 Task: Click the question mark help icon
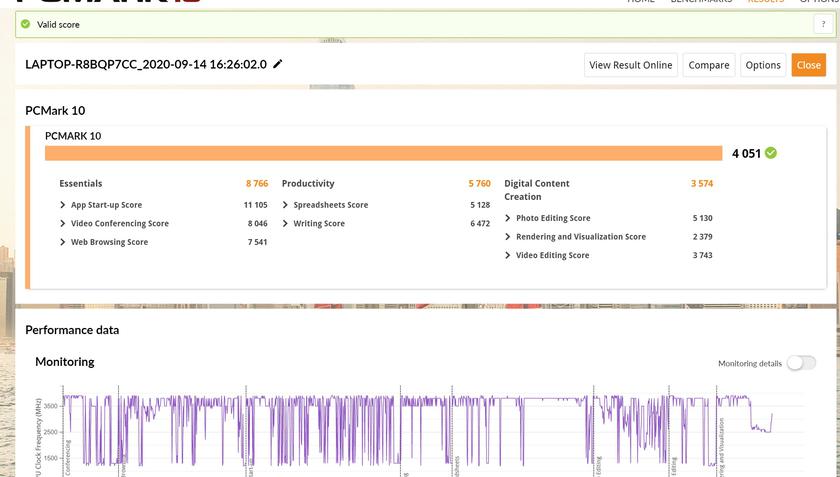tap(823, 24)
